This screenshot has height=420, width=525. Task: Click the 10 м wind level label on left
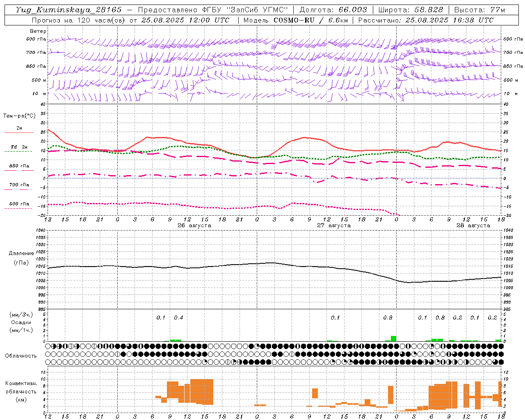(x=39, y=94)
